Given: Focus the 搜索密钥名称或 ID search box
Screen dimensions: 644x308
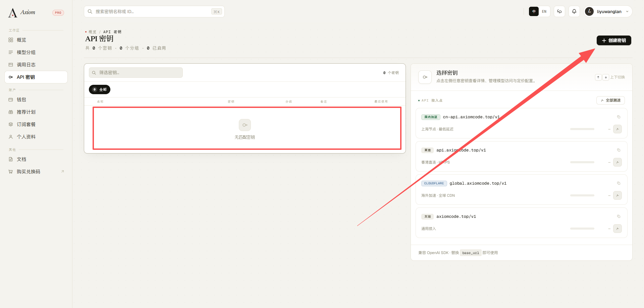Looking at the screenshot, I should coord(154,12).
